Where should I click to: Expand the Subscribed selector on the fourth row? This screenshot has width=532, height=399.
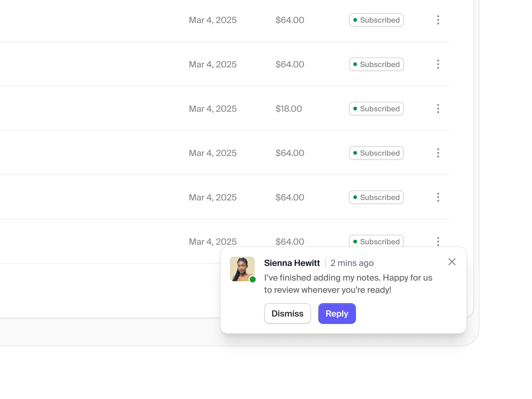coord(376,153)
